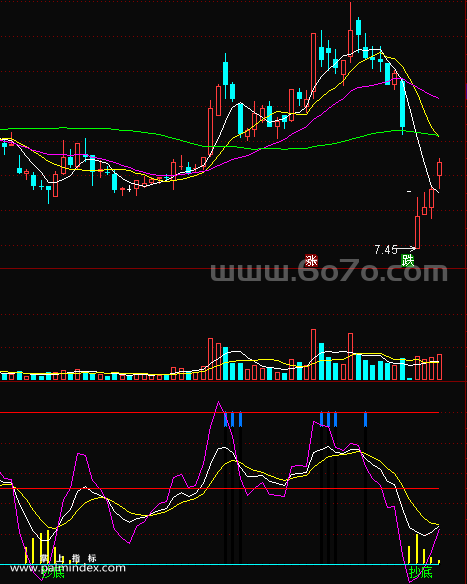Viewport: 467px width, 584px height.
Task: Click the red 涨 signal marker
Action: coord(311,261)
